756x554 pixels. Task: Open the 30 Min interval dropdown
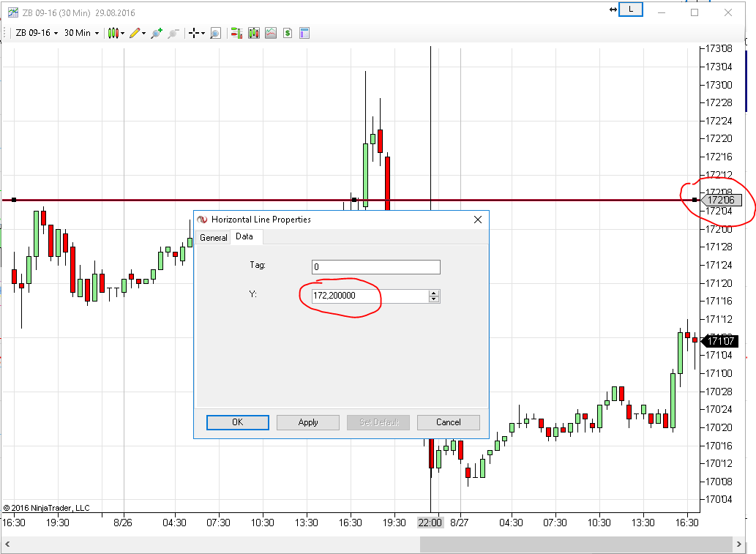81,33
